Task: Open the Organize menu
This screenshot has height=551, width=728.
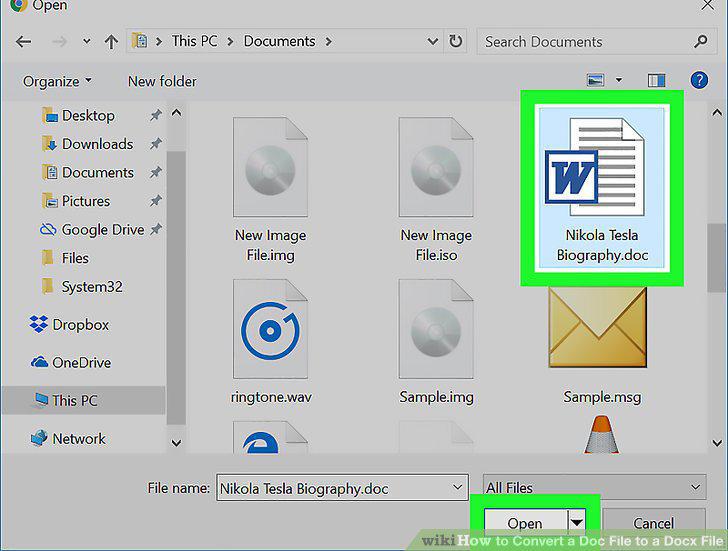Action: (57, 81)
